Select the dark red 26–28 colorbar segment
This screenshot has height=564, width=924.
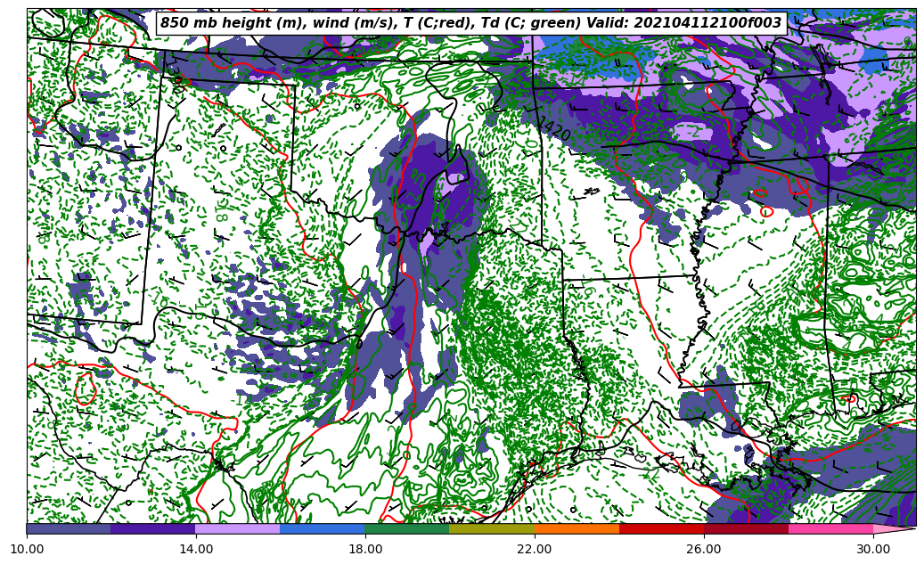click(x=746, y=528)
